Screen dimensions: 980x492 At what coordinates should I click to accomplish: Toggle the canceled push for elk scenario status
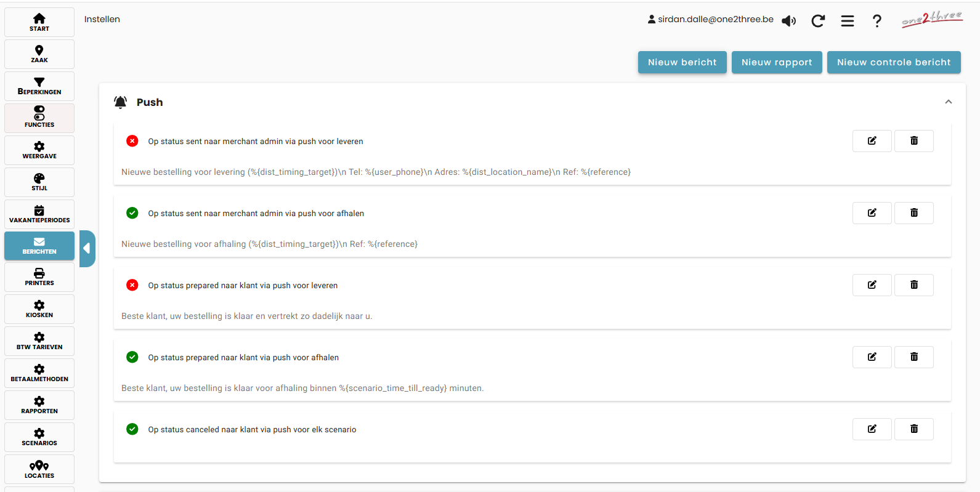[132, 429]
